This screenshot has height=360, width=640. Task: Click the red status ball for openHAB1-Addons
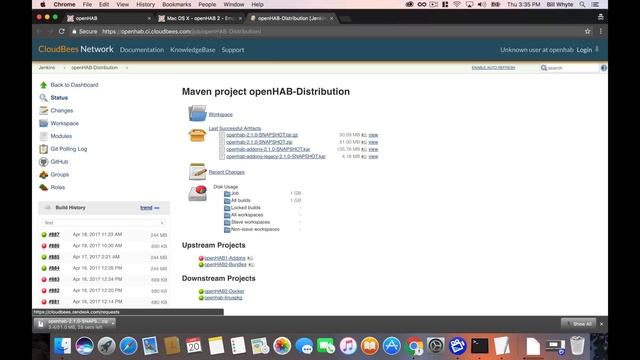click(201, 258)
